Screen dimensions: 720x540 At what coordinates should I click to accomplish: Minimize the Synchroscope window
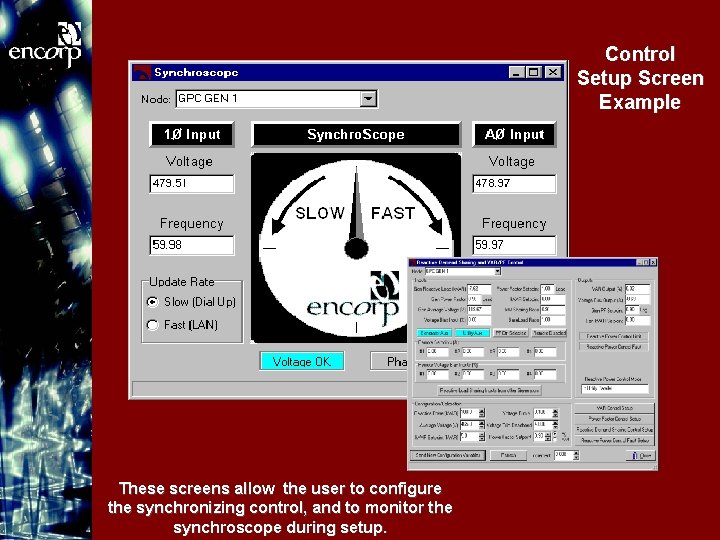tap(517, 73)
